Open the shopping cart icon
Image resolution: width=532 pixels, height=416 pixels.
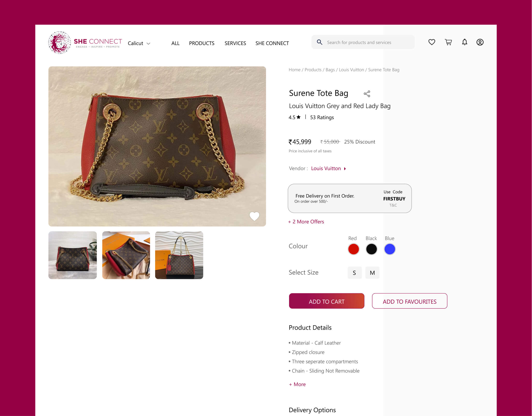[448, 42]
